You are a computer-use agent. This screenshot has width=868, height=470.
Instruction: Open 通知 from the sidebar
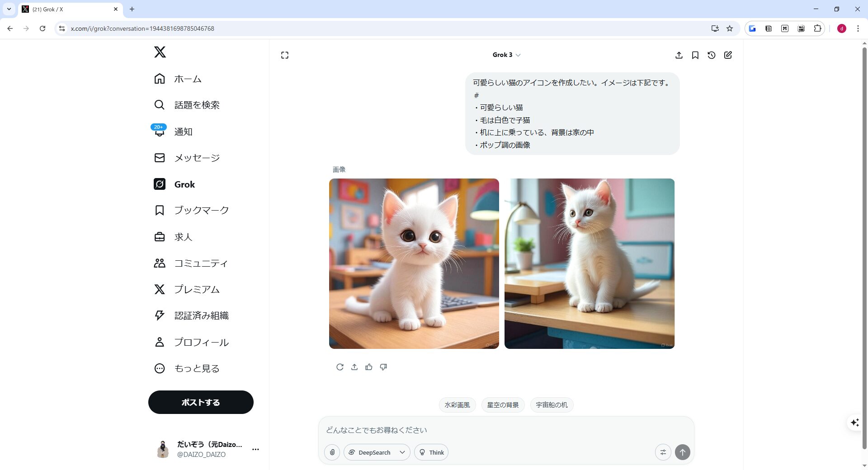tap(183, 132)
